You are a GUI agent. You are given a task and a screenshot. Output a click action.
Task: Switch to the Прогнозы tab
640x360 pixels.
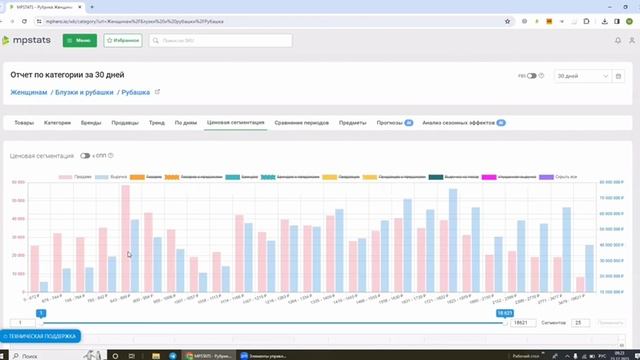(x=394, y=123)
